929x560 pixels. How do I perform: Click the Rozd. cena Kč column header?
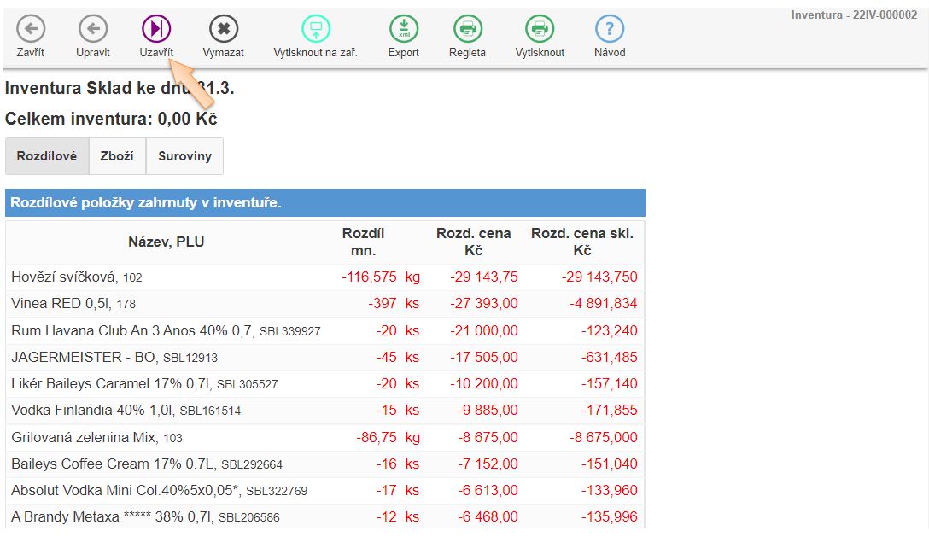pos(473,242)
